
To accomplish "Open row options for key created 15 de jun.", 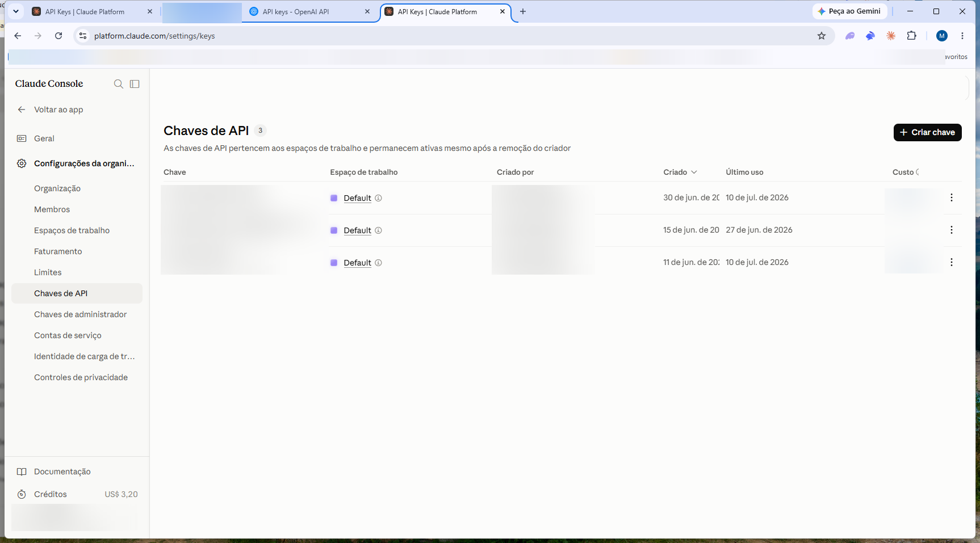I will pyautogui.click(x=952, y=230).
